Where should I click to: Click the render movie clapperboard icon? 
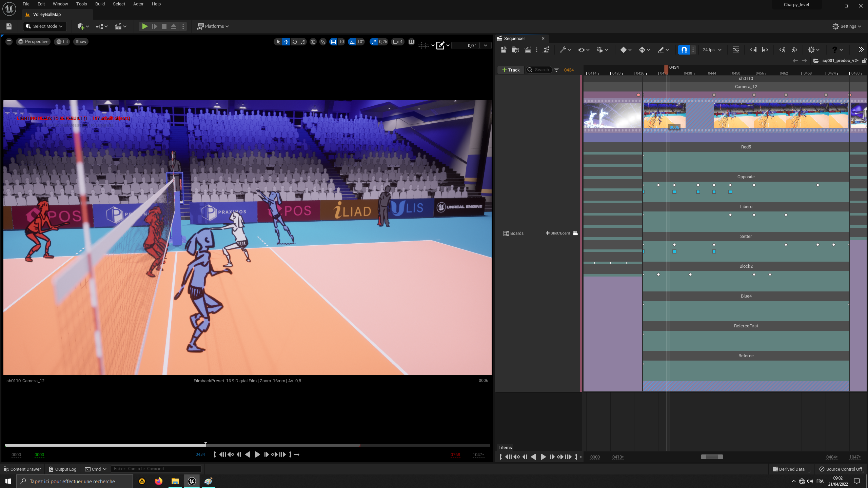pyautogui.click(x=528, y=50)
